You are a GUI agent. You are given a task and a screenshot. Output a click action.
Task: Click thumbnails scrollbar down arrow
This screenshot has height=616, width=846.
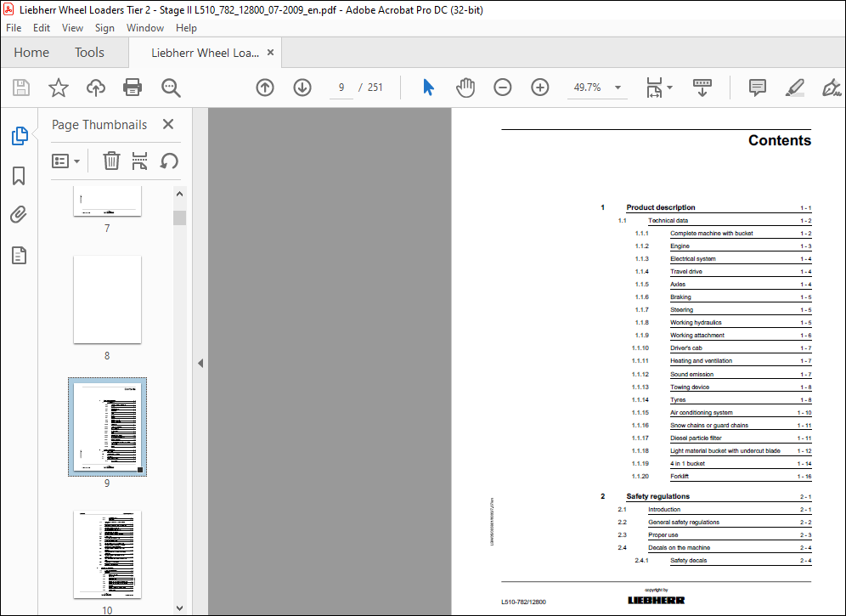[180, 608]
